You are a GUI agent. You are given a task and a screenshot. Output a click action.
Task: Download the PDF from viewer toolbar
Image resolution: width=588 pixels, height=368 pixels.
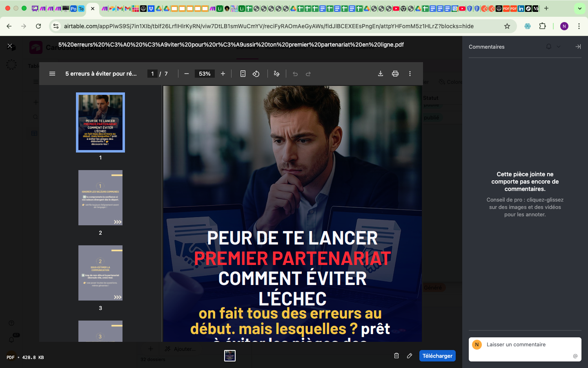381,74
